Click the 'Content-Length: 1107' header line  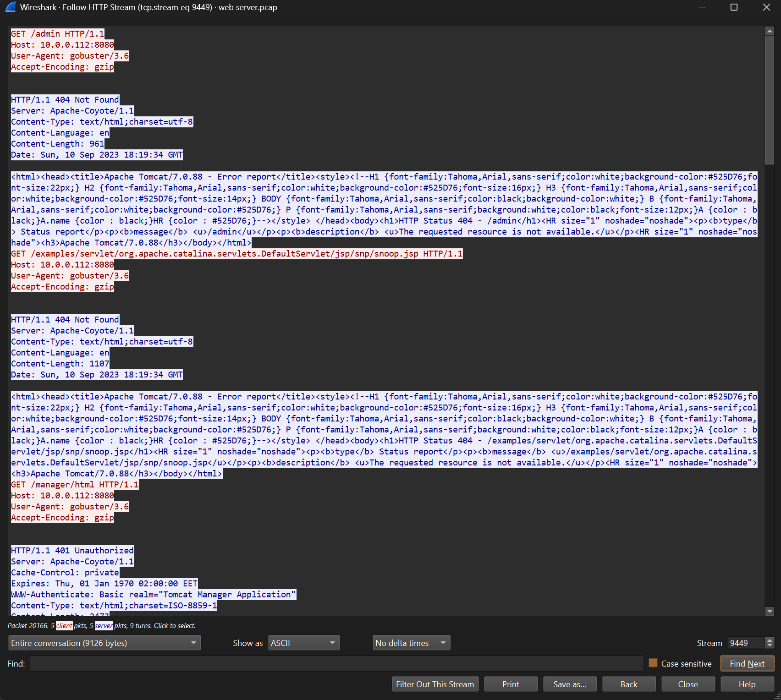pyautogui.click(x=60, y=364)
